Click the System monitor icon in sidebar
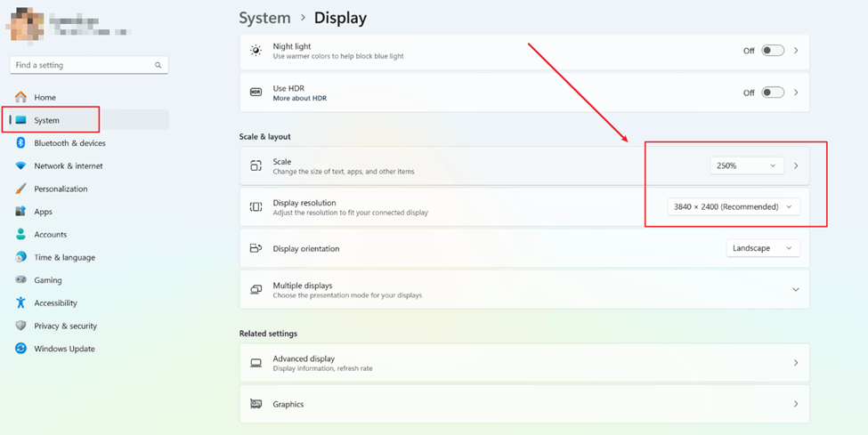This screenshot has width=868, height=435. [21, 120]
